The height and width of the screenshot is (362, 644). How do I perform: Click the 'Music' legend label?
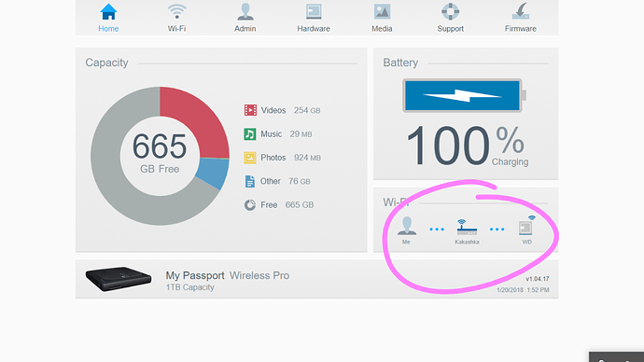click(x=271, y=134)
